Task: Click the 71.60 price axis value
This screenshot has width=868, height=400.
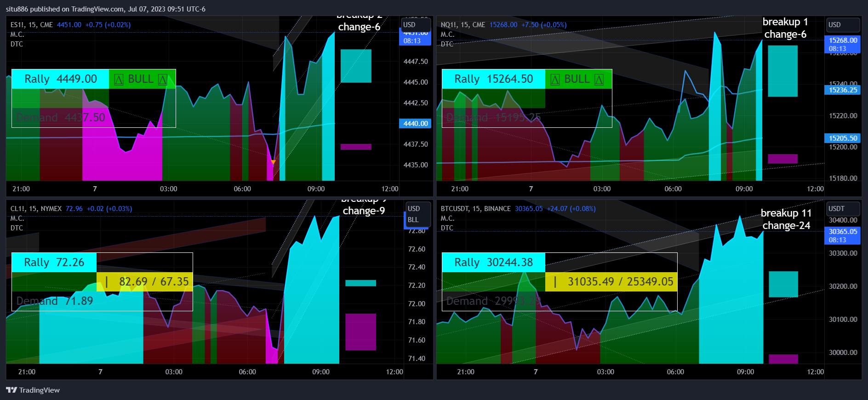Action: point(417,340)
